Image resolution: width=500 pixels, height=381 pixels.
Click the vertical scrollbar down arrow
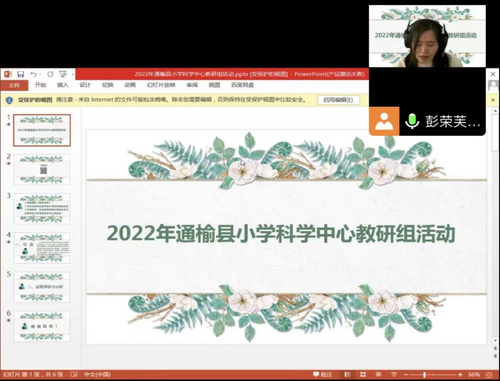495,341
